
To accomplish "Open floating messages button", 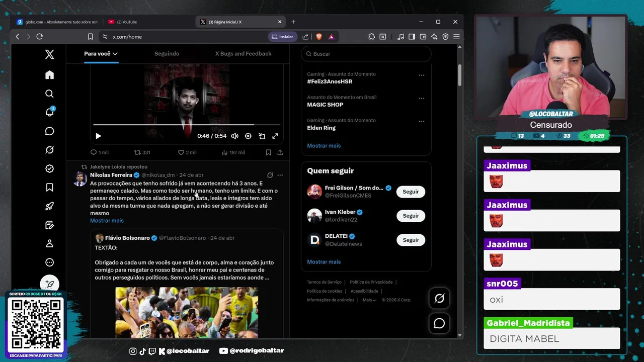I will pyautogui.click(x=439, y=323).
